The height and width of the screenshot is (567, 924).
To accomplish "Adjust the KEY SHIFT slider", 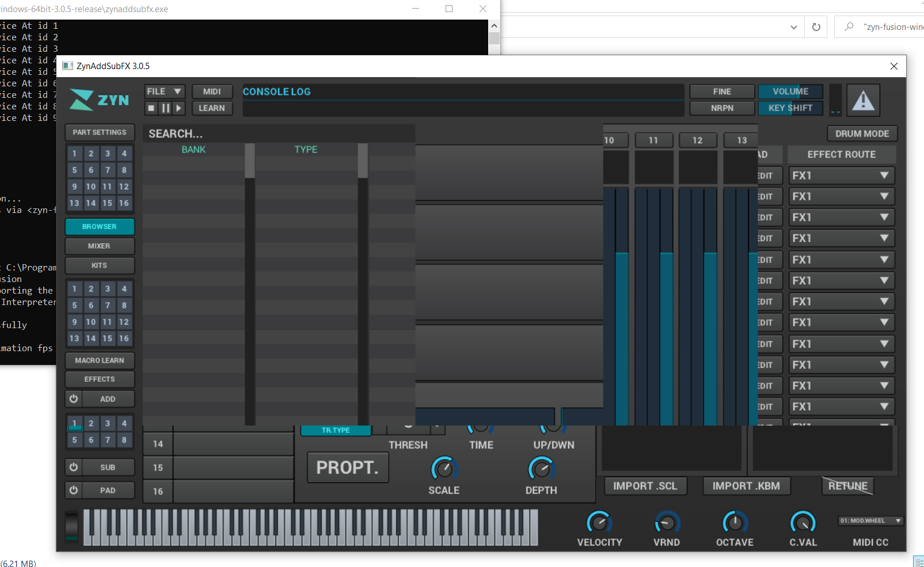I will point(790,108).
